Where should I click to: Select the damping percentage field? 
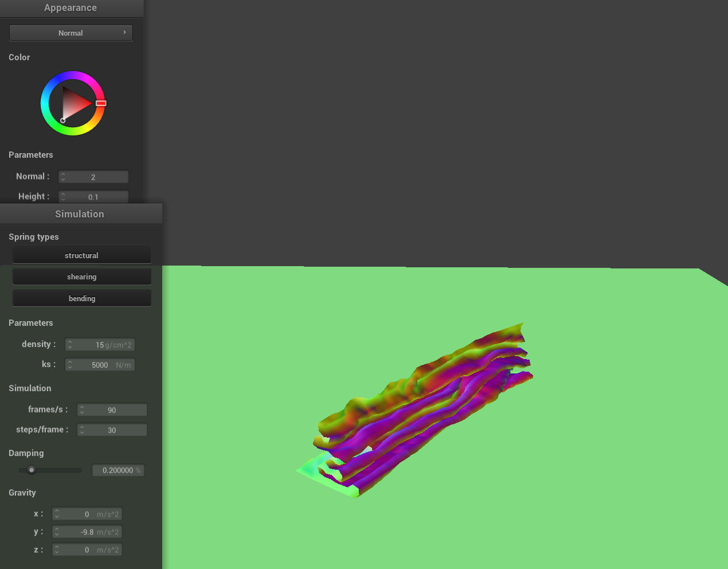point(118,470)
